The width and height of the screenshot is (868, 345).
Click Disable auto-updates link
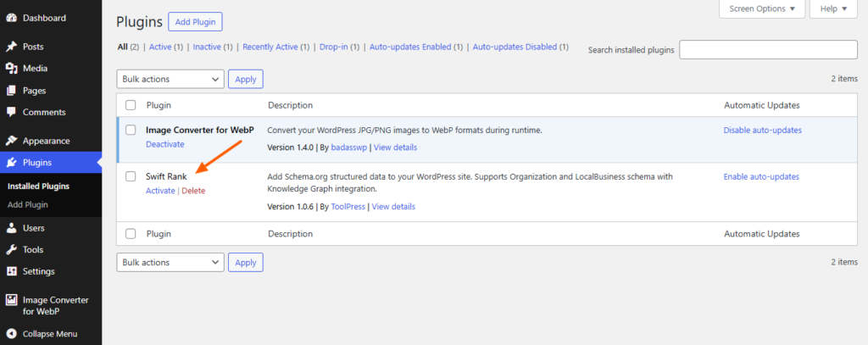point(763,131)
